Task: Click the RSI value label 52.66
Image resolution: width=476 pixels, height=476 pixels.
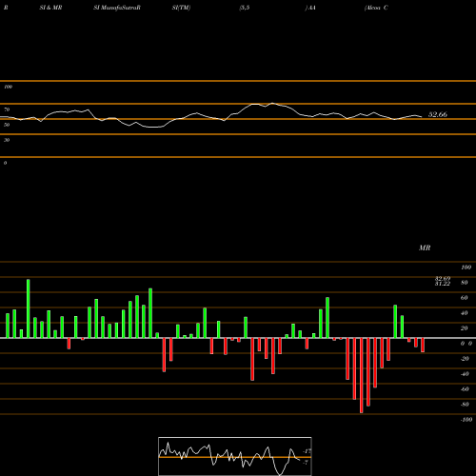Action: click(x=438, y=114)
